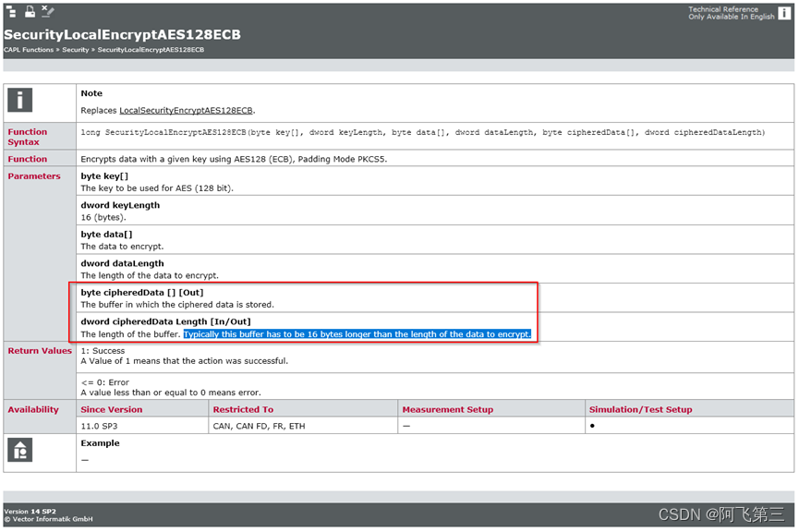Viewport: 799px width, 532px height.
Task: Click the '1: Success' return value
Action: tap(103, 351)
